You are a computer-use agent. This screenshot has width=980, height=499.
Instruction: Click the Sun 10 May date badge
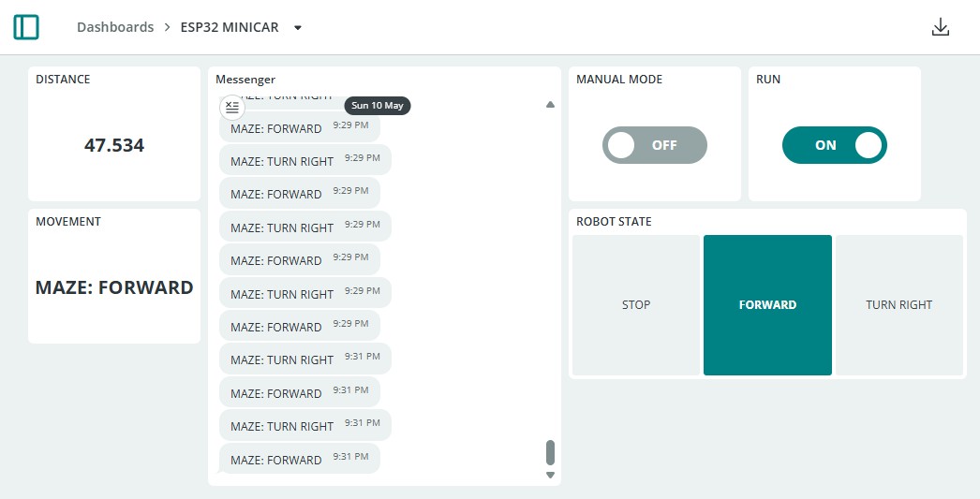[x=378, y=105]
